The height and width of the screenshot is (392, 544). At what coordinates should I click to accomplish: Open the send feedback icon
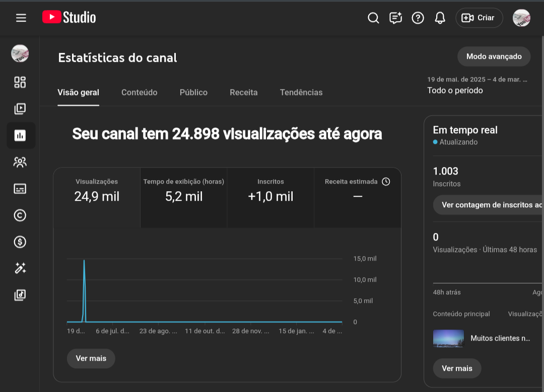pos(395,18)
